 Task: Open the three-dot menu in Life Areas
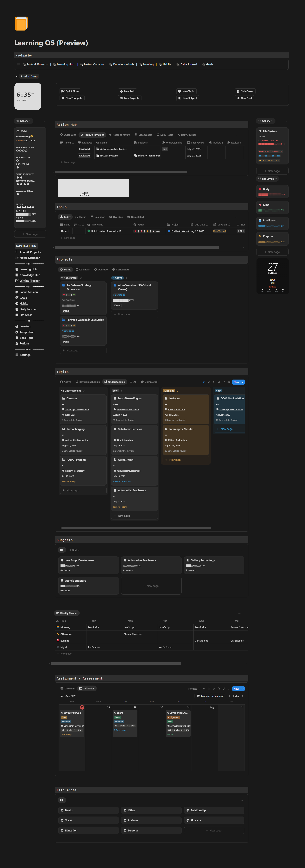[x=242, y=800]
